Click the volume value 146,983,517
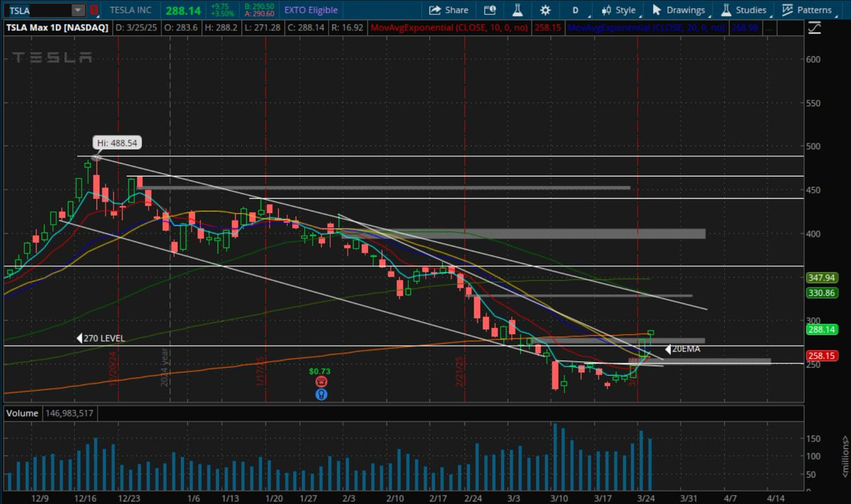The image size is (851, 504). click(x=70, y=413)
